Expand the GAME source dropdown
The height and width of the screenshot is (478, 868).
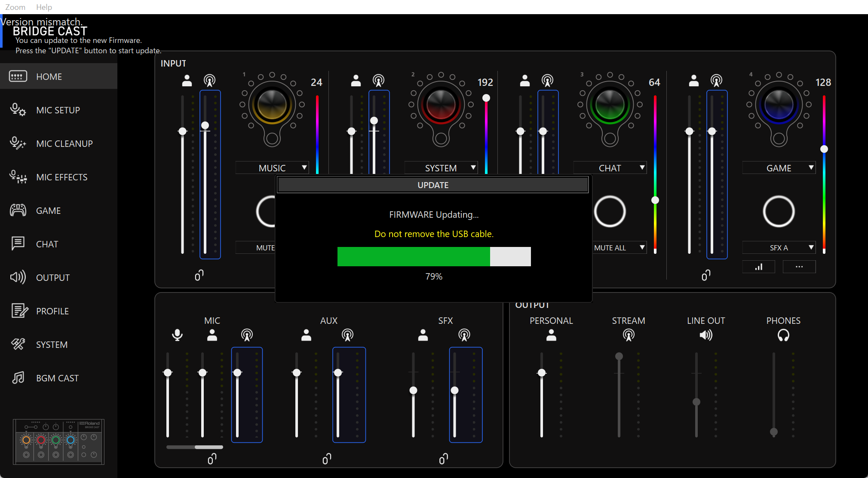coord(779,168)
